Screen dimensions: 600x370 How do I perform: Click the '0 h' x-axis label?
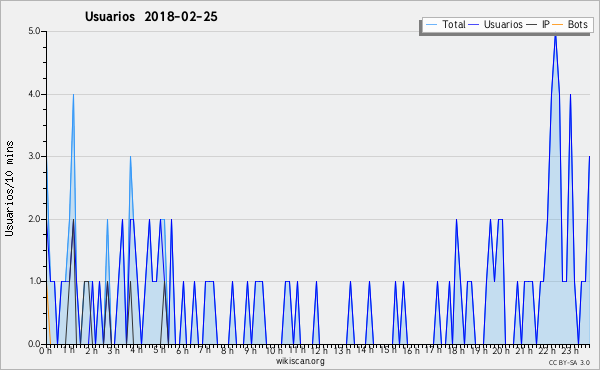pyautogui.click(x=45, y=350)
